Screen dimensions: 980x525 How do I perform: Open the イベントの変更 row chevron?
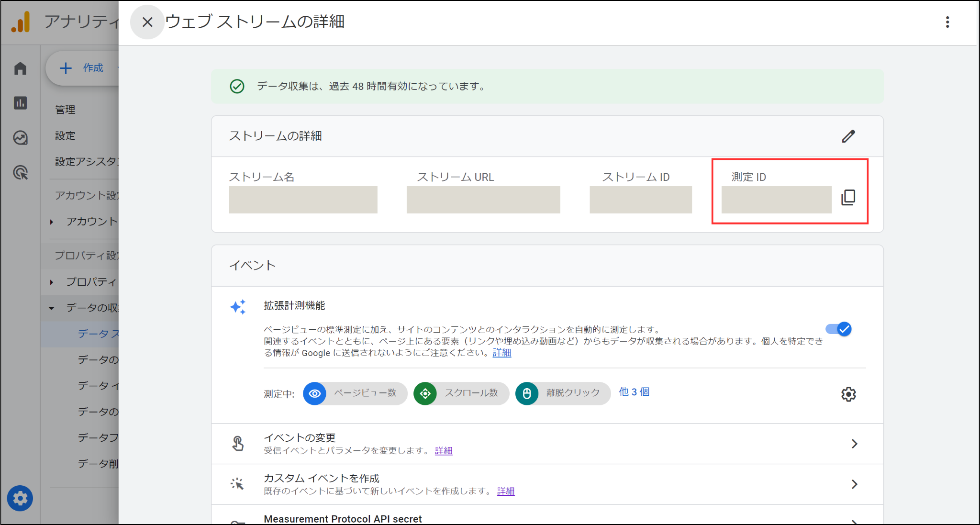pyautogui.click(x=855, y=444)
